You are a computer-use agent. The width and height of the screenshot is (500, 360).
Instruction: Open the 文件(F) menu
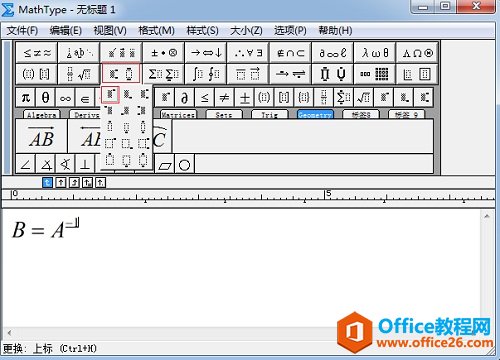click(22, 31)
